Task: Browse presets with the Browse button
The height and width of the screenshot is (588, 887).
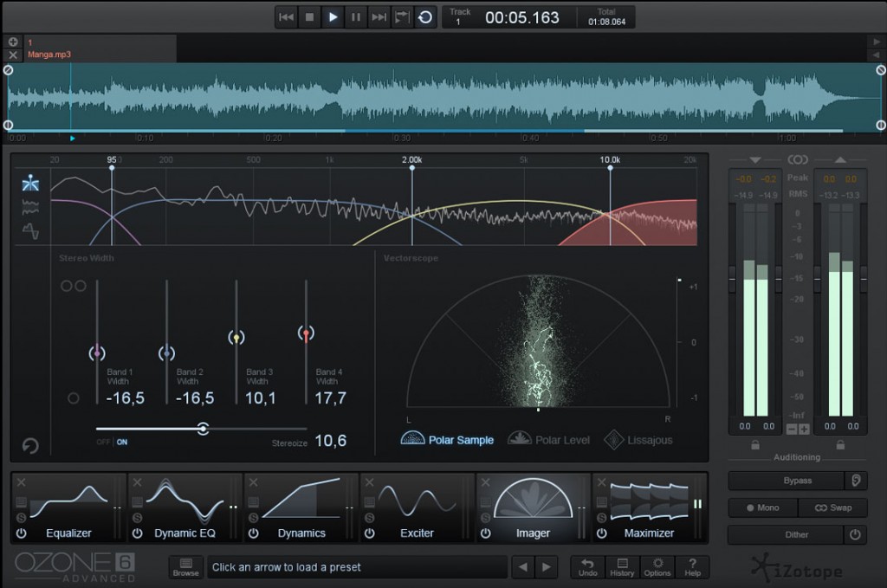Action: pyautogui.click(x=185, y=567)
